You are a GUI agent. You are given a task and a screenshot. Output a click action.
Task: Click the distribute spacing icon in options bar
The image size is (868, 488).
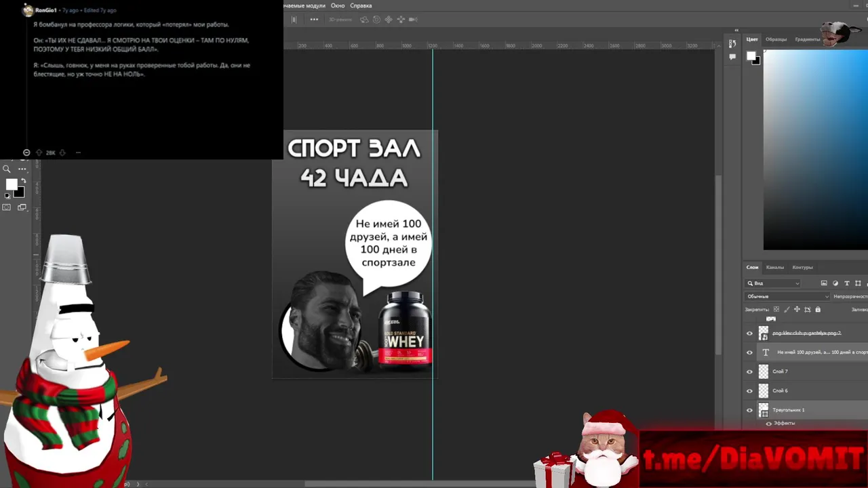click(x=294, y=20)
